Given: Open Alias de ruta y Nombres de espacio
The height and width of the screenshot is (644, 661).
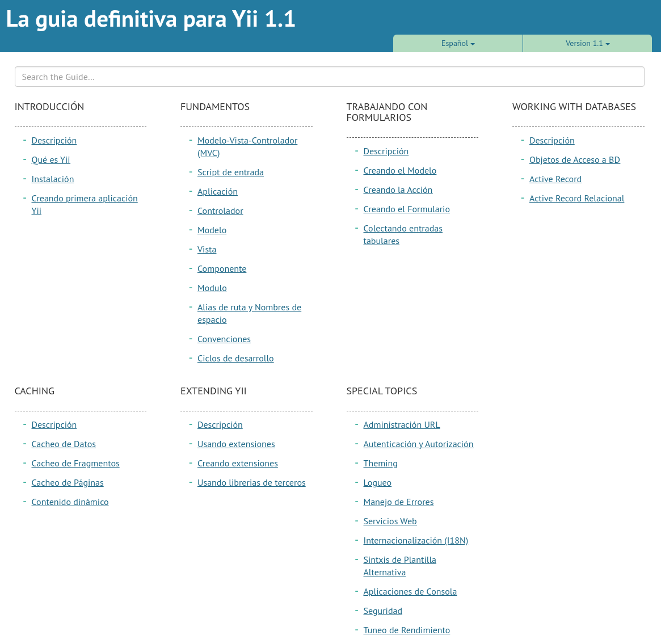Looking at the screenshot, I should [x=249, y=314].
